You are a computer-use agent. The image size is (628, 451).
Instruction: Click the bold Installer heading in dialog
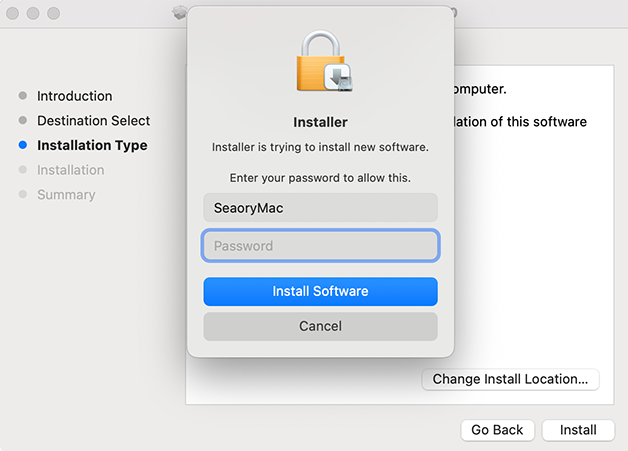[x=320, y=122]
